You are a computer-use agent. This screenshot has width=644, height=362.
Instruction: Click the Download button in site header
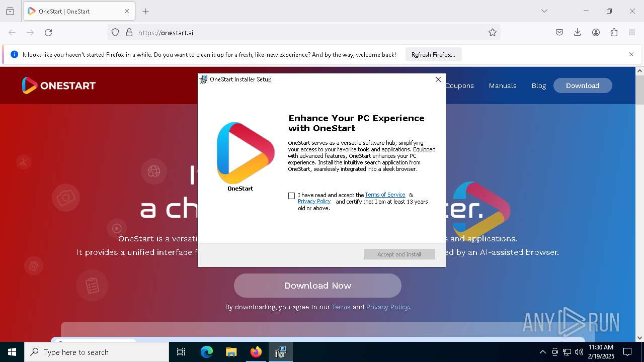coord(583,85)
